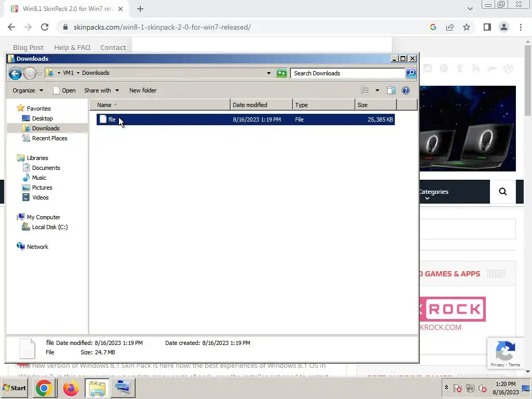Open a new Chrome tab
The width and height of the screenshot is (532, 399).
tap(140, 9)
